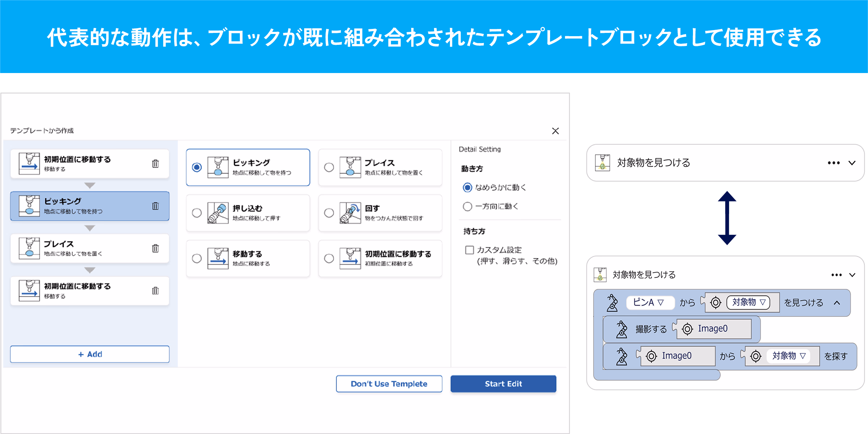Collapse the expanded 対象物を見つける block via chevron
Screen dimensions: 868x434
coord(853,275)
